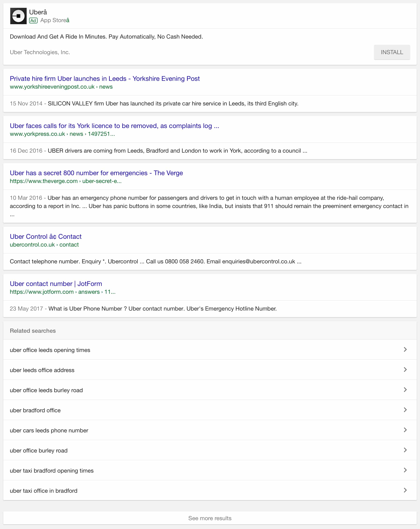
Task: Click chevron beside uber cars leeds phone number
Action: (405, 430)
